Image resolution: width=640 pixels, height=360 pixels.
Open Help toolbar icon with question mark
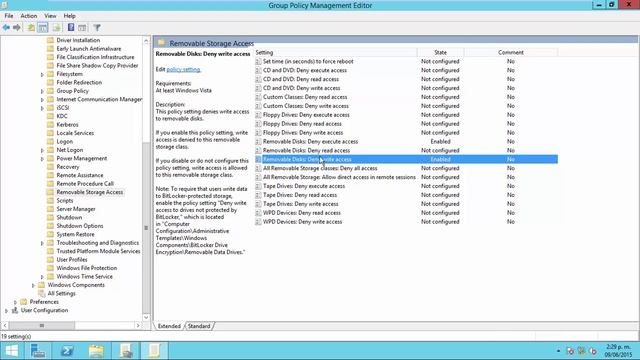tap(71, 28)
